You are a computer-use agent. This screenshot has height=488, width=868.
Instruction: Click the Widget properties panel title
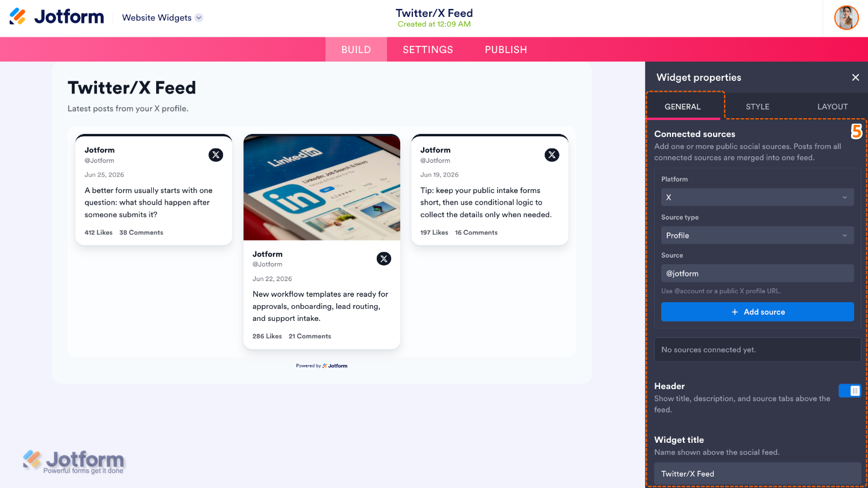(x=699, y=77)
